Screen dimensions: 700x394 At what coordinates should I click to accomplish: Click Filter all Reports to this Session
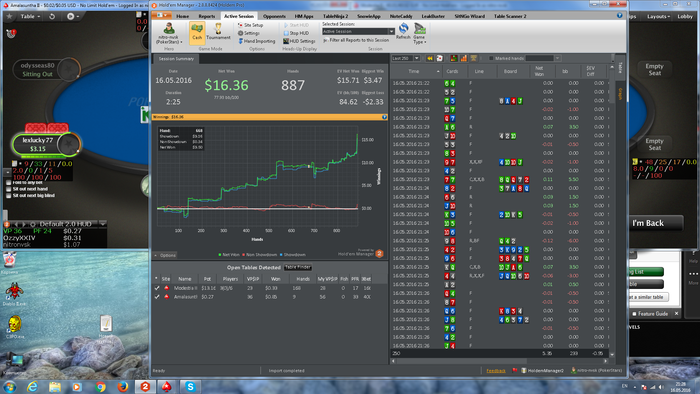click(x=356, y=40)
